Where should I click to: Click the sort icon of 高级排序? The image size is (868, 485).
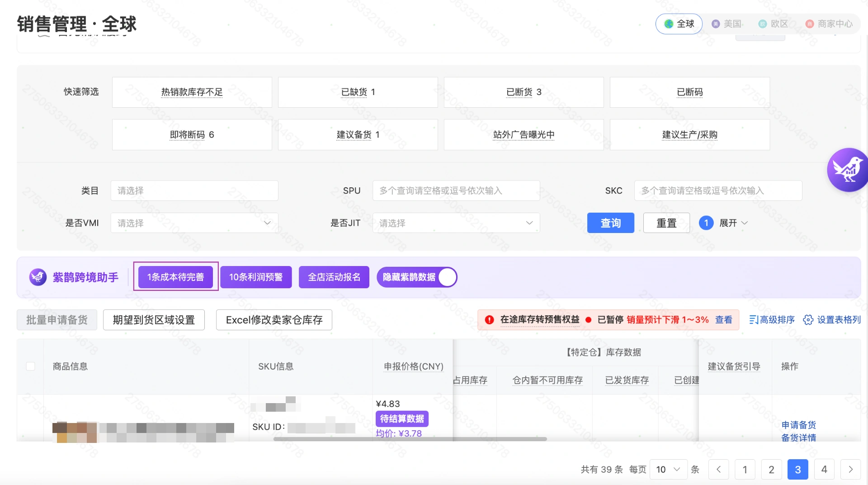754,320
